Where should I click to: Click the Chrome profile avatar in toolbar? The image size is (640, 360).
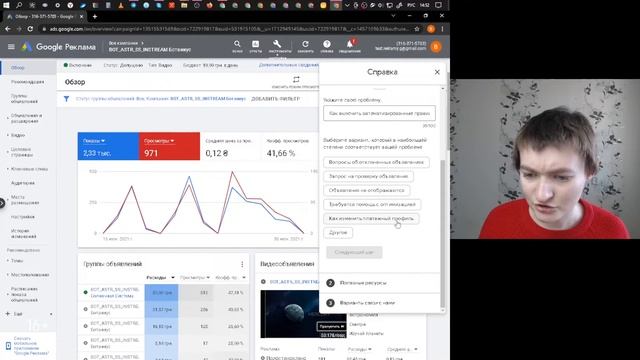coord(431,29)
